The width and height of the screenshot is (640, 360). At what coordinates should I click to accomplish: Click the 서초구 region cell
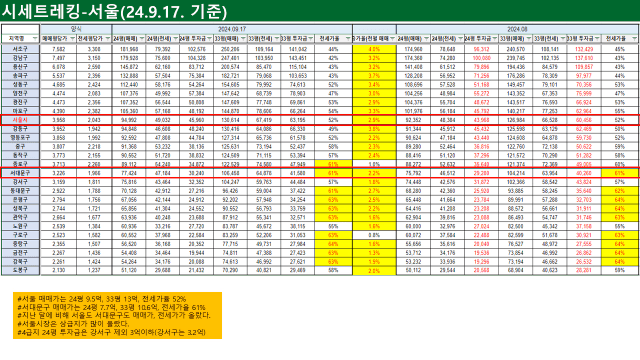(x=20, y=49)
